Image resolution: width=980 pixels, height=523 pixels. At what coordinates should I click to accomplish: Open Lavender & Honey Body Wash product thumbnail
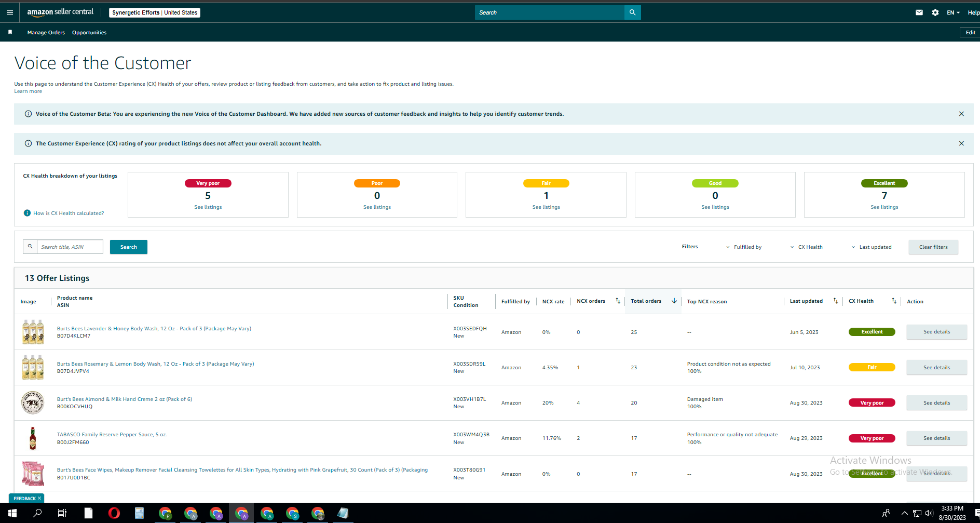33,332
